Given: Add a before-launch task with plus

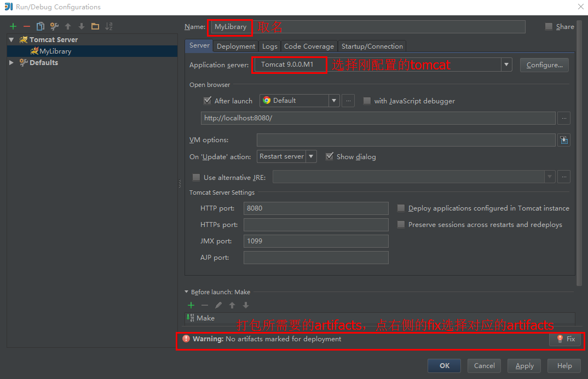Looking at the screenshot, I should tap(191, 305).
